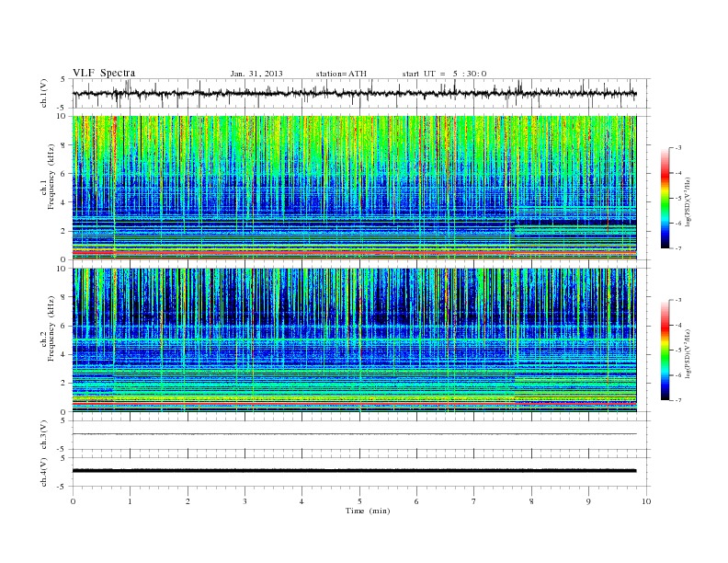This screenshot has height=563, width=728.
Task: Click the thick ch.4 waveform band
Action: (x=354, y=471)
